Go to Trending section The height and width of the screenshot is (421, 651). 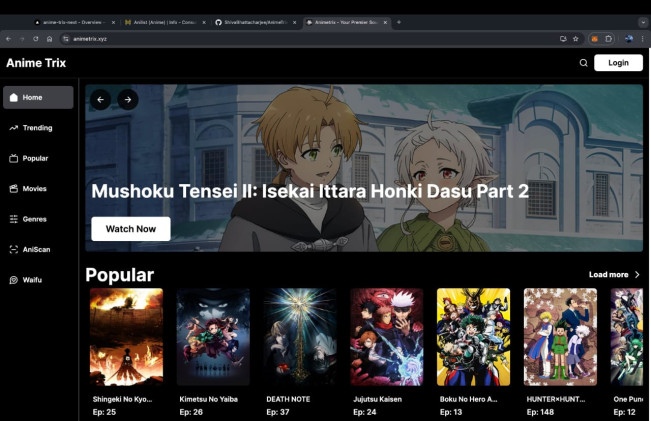(x=31, y=128)
